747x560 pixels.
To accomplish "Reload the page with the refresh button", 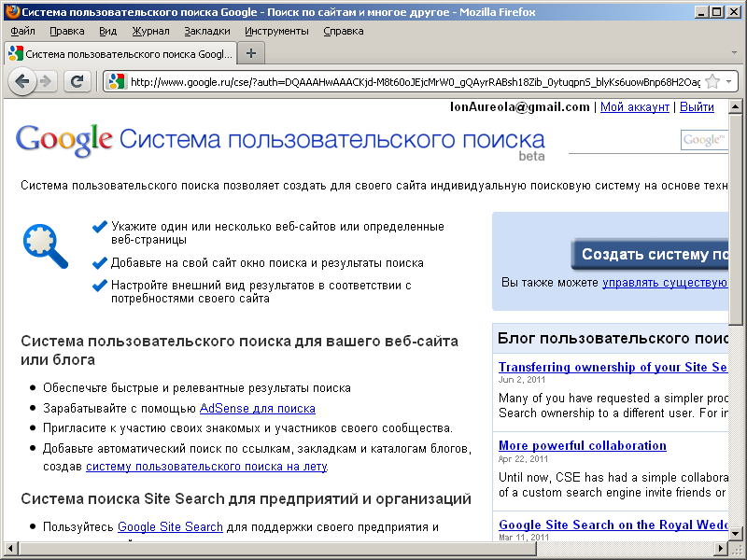I will (77, 81).
